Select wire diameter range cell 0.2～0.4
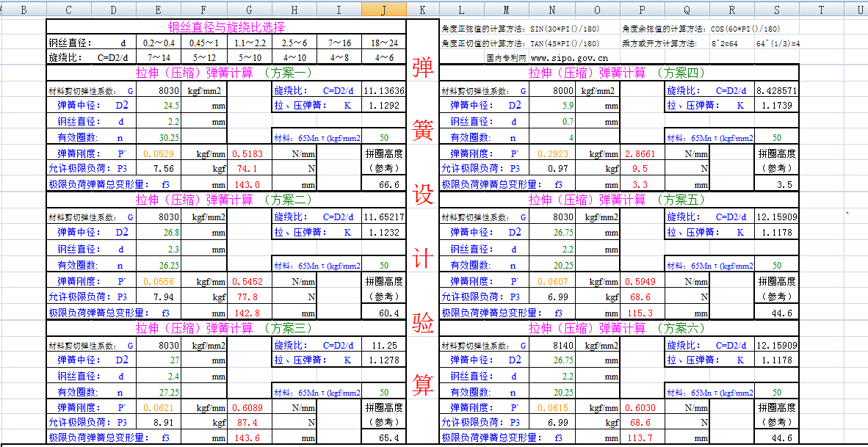 (x=159, y=43)
